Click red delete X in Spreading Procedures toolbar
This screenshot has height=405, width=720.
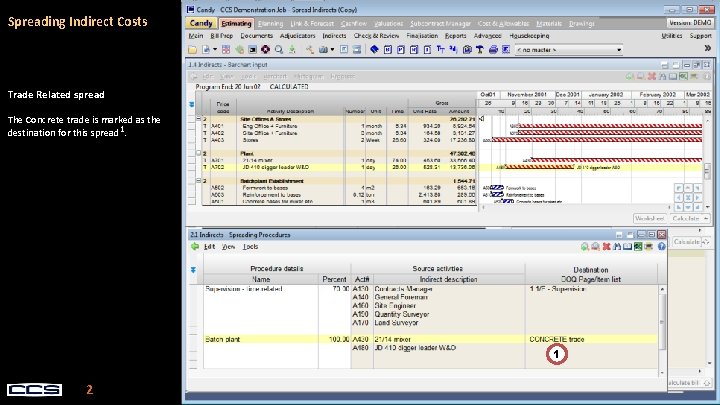606,247
